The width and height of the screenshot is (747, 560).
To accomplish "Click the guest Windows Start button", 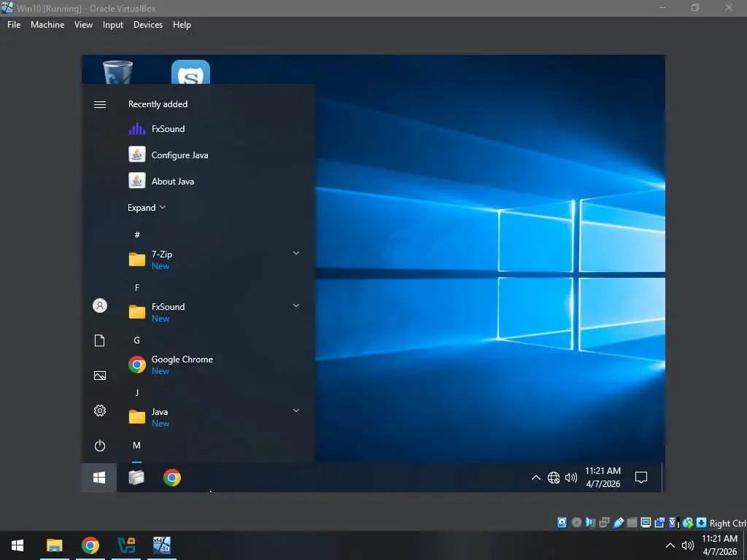I will point(99,477).
